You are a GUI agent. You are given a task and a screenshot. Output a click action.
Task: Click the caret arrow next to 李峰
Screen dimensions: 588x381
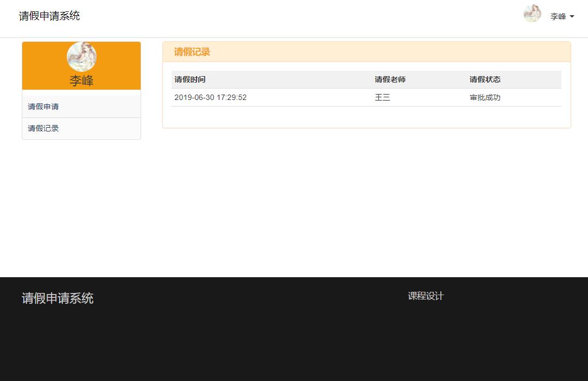tap(571, 16)
